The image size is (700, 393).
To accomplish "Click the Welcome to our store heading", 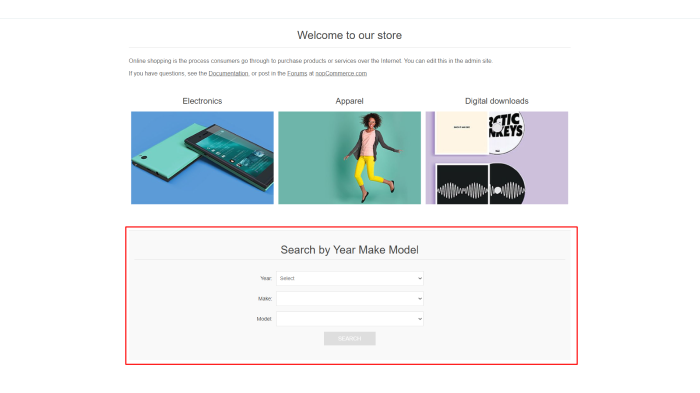I will 350,35.
